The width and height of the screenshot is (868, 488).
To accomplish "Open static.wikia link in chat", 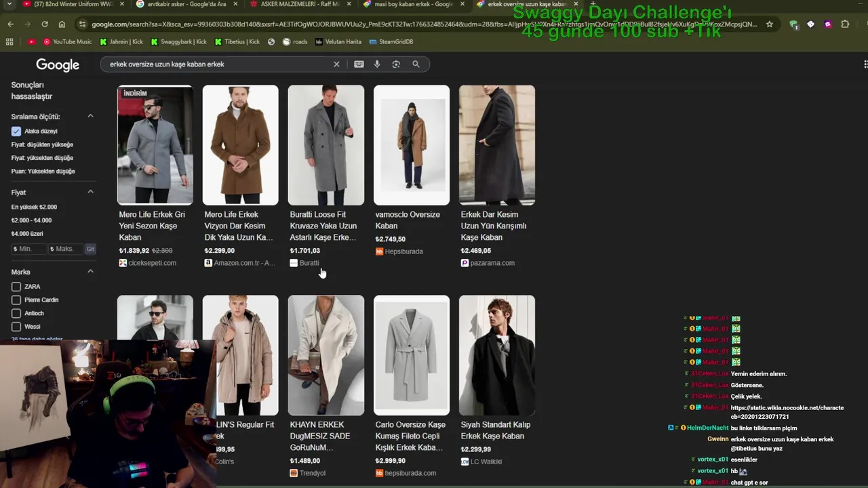I will [x=787, y=412].
